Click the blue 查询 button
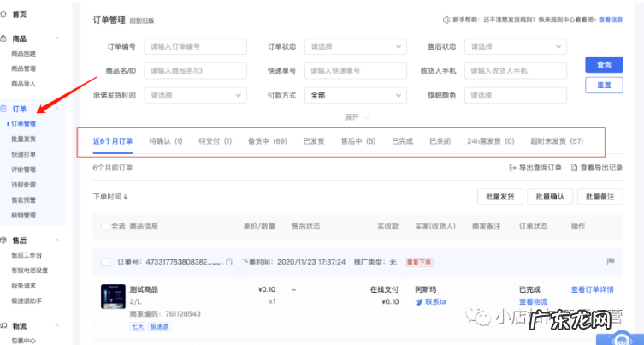This screenshot has width=644, height=345. (604, 64)
